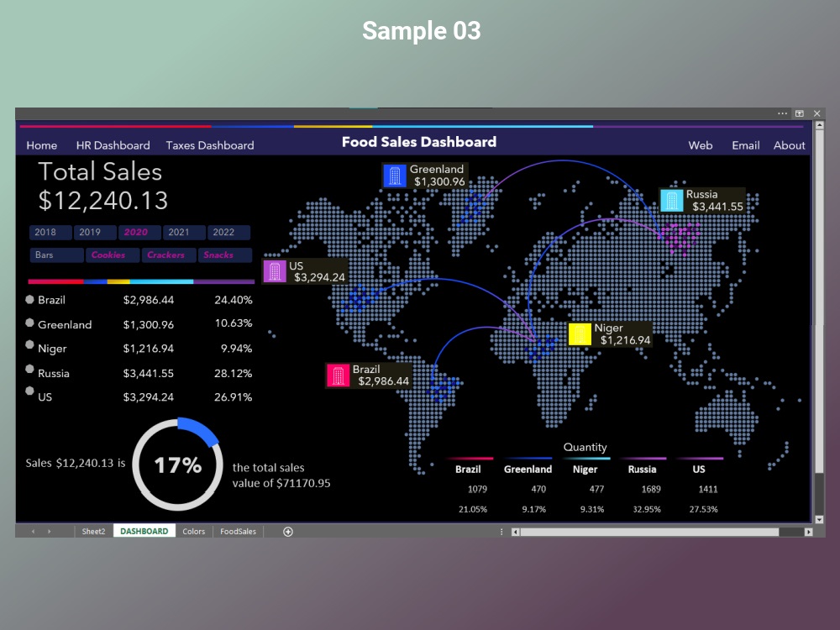Open the ribbon display options icon
Image resolution: width=840 pixels, height=630 pixels.
[800, 113]
